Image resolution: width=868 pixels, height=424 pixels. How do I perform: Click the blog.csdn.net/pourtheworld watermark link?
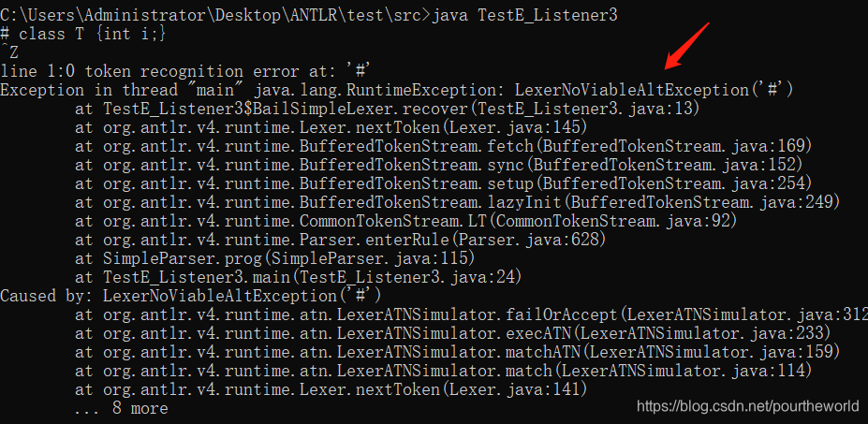pyautogui.click(x=748, y=407)
